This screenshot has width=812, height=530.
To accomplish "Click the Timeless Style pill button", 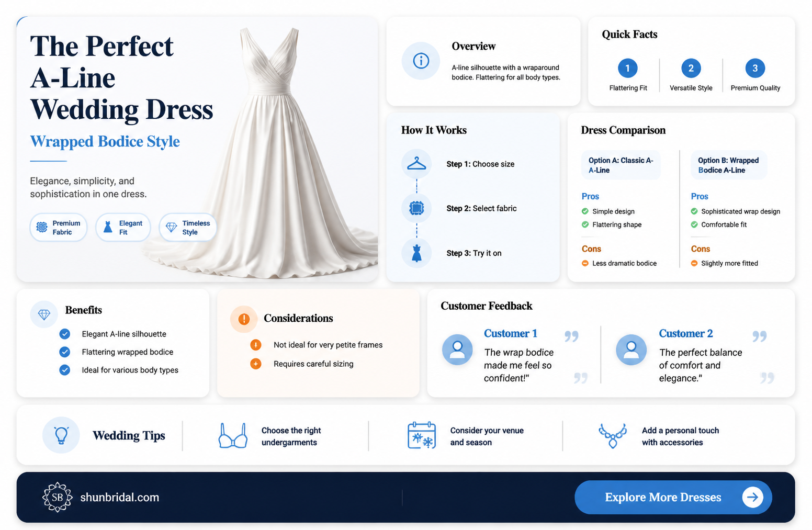I will tap(188, 228).
